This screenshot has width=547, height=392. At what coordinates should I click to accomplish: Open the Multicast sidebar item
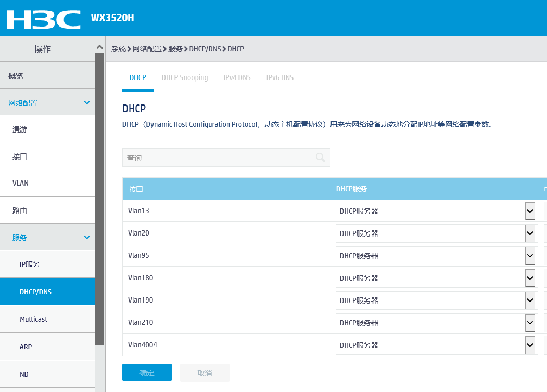coord(47,319)
